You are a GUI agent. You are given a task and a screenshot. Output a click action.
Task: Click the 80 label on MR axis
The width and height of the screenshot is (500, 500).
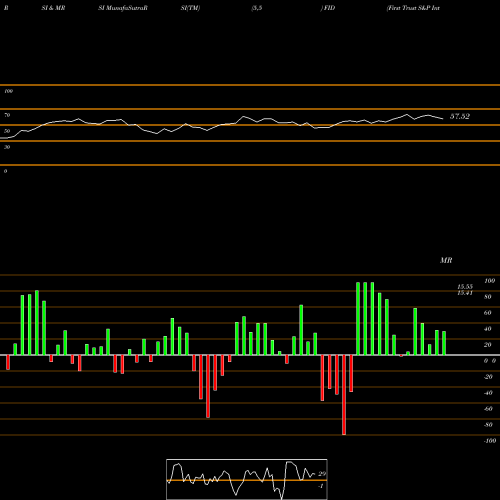(x=488, y=297)
